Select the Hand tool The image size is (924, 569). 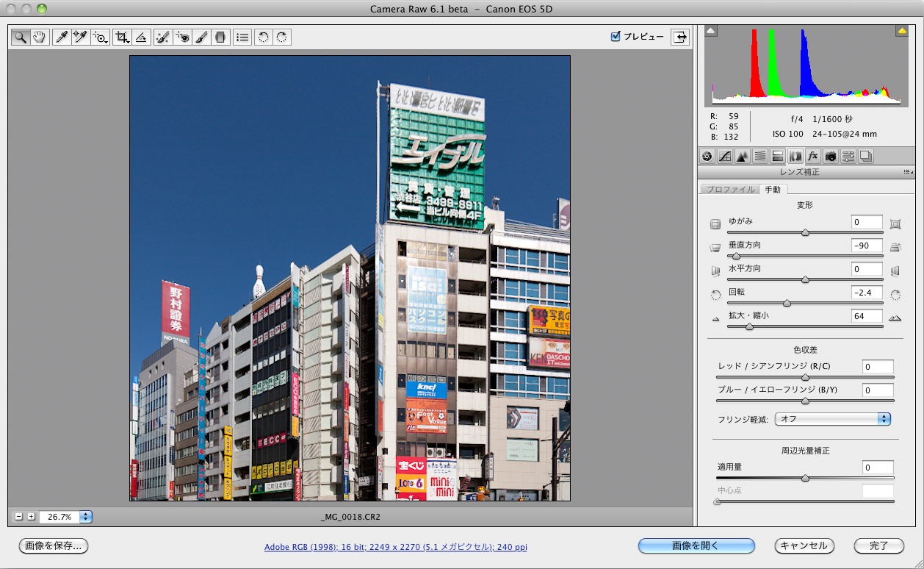pyautogui.click(x=39, y=37)
